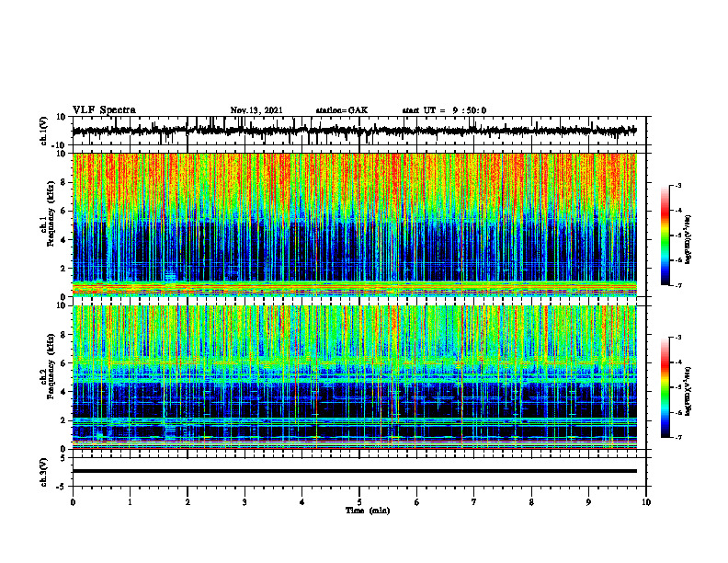This screenshot has width=728, height=563.
Task: Click time axis tick label "0"
Action: (73, 502)
